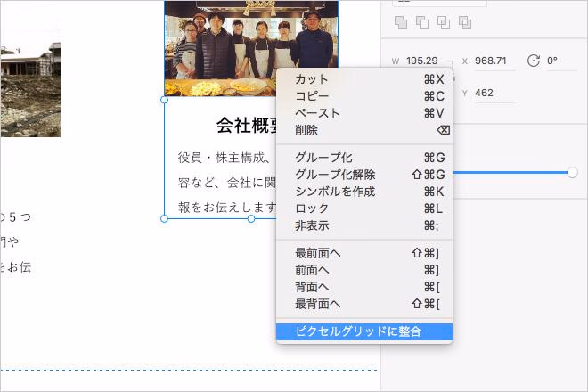Pick 削除 from the context menu
588x392 pixels.
pos(306,130)
